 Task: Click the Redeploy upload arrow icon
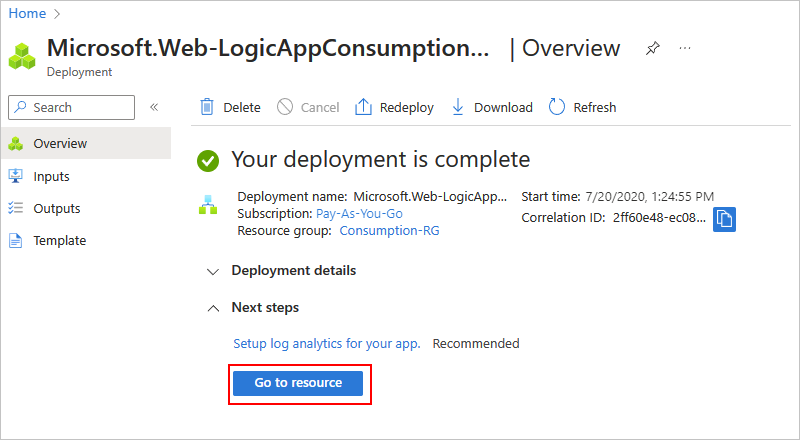pos(364,107)
